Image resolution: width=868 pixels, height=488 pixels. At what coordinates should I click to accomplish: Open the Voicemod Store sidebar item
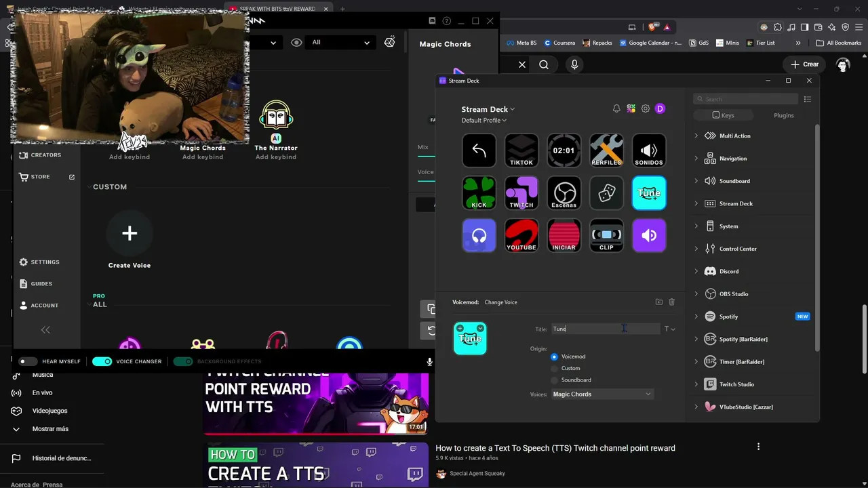(47, 177)
